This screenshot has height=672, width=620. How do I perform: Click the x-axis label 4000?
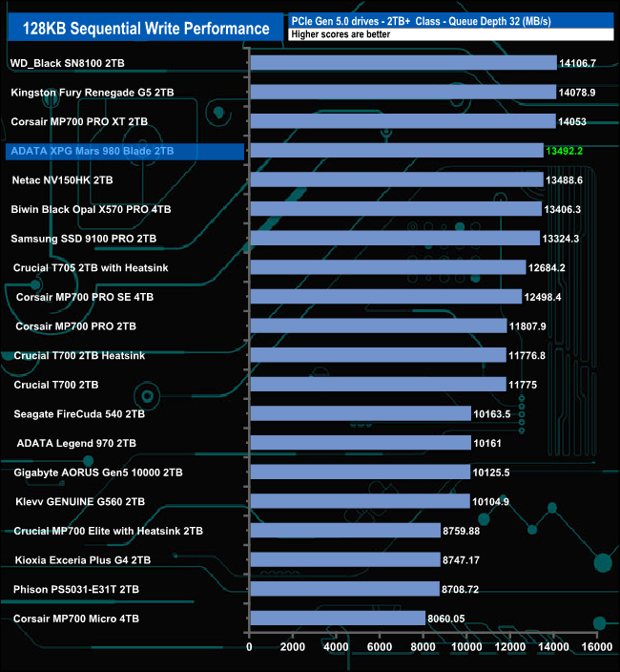(x=336, y=647)
